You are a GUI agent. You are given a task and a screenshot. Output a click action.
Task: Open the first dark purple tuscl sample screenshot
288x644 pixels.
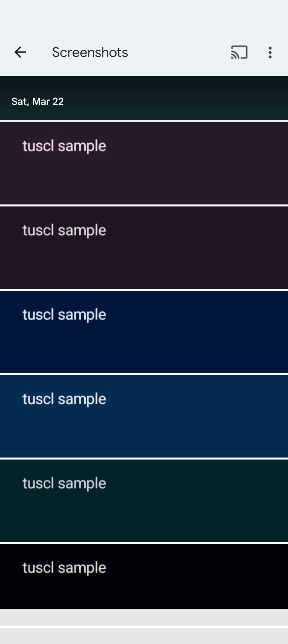click(144, 163)
